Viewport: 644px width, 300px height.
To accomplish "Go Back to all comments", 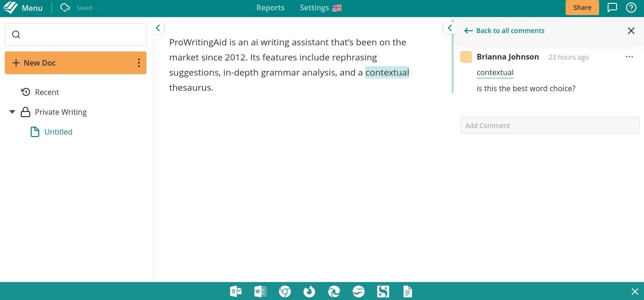I will [x=504, y=31].
